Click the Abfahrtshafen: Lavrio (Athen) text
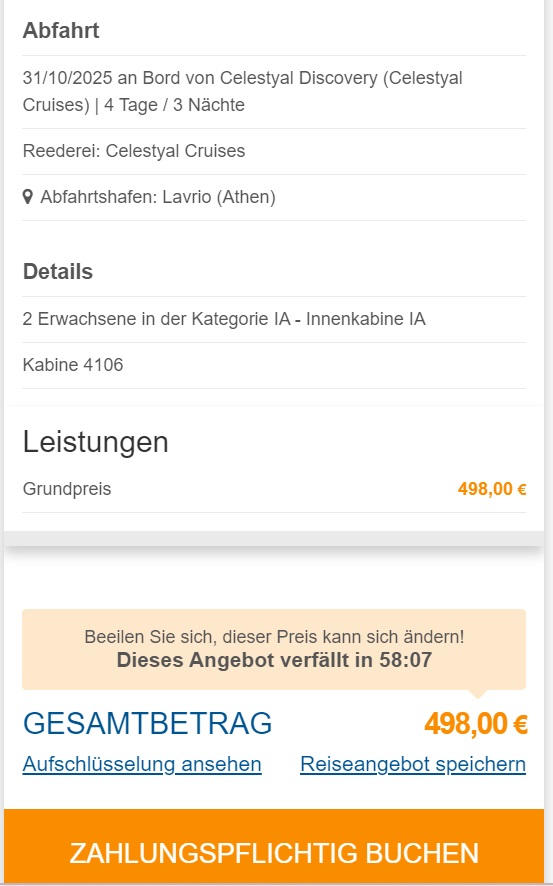 158,197
